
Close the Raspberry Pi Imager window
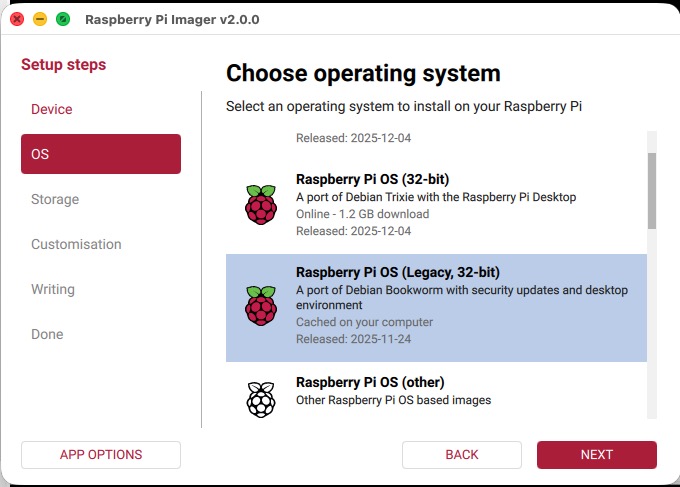17,19
